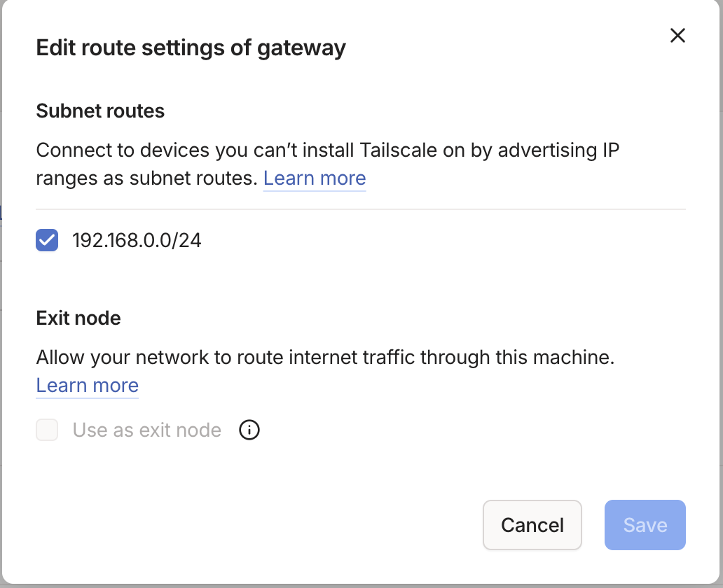Open Learn more link for subnet routes

[315, 178]
